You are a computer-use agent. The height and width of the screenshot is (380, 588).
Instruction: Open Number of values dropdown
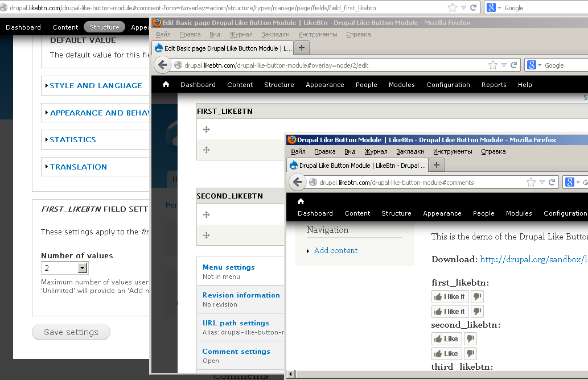(83, 268)
